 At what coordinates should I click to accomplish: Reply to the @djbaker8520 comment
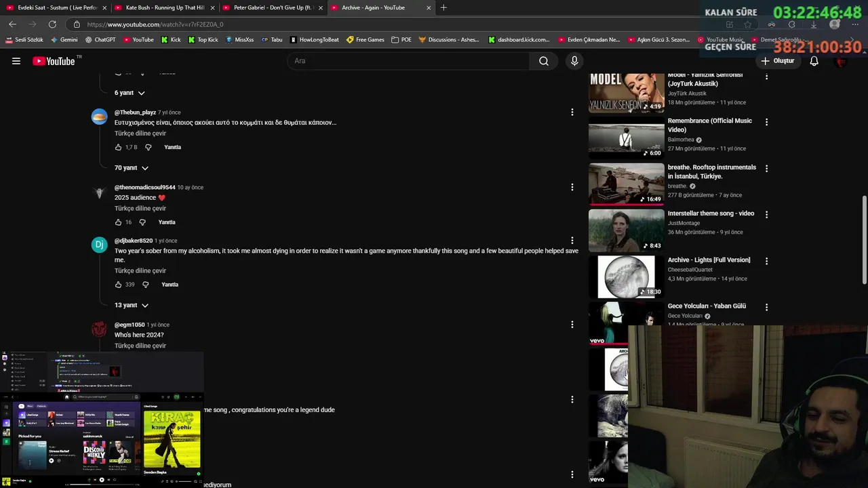click(x=170, y=285)
